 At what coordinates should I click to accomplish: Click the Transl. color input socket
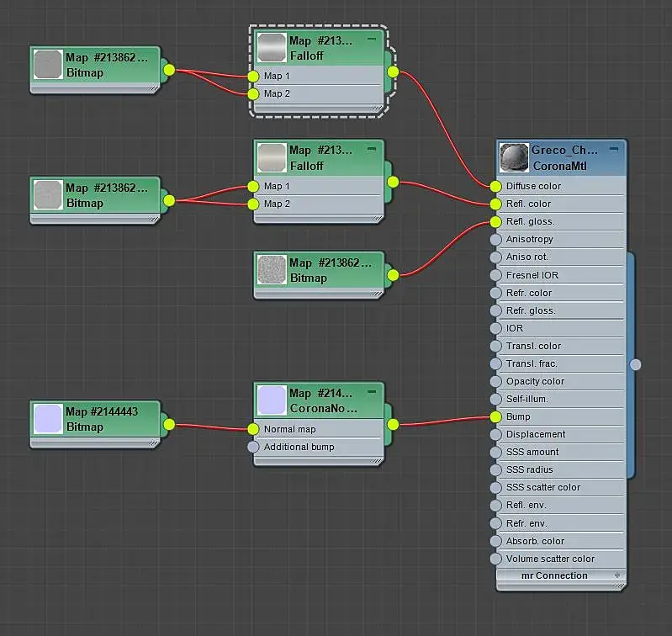point(496,346)
